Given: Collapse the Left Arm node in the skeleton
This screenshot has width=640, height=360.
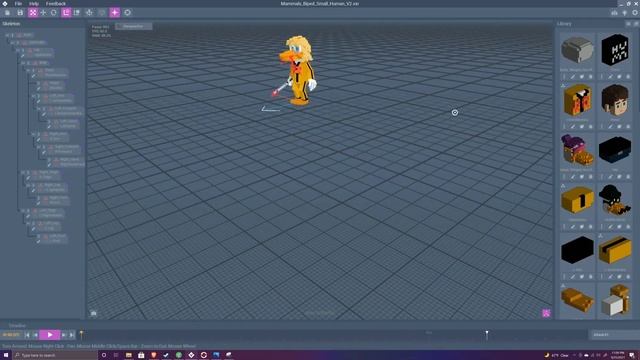Looking at the screenshot, I should tap(34, 96).
